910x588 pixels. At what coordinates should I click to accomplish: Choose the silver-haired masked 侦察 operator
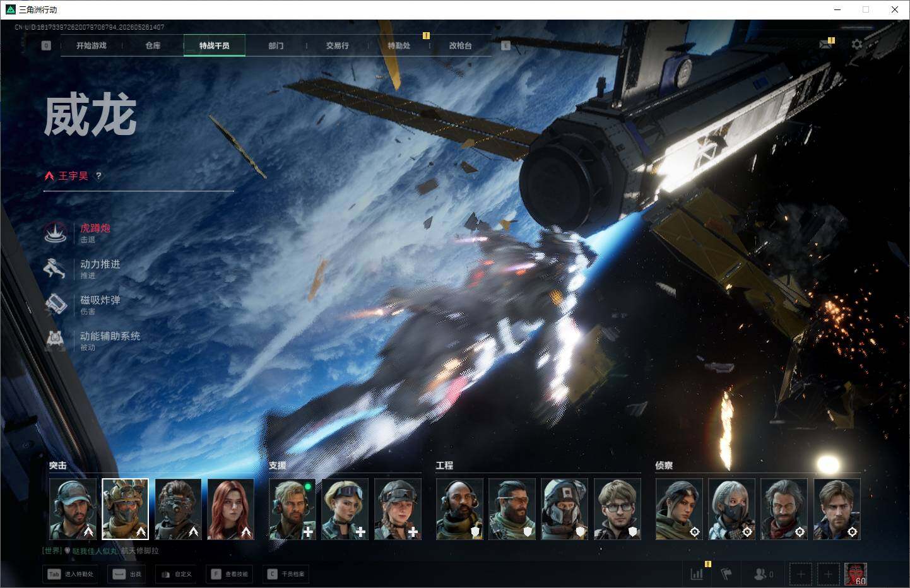tap(732, 509)
